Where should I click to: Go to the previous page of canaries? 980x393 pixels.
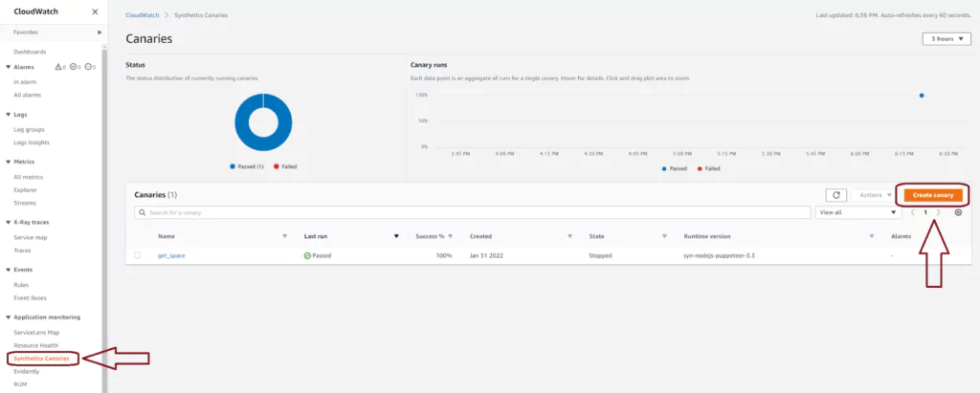pos(912,212)
